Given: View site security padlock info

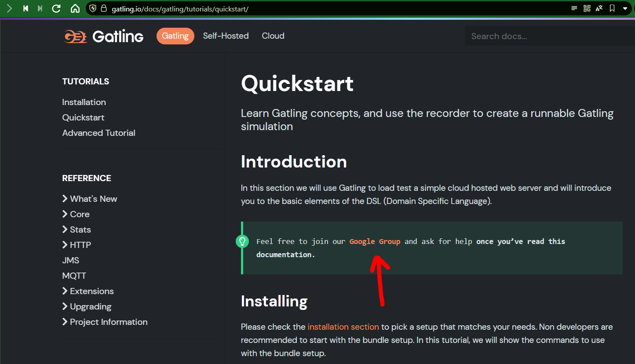Looking at the screenshot, I should (104, 8).
